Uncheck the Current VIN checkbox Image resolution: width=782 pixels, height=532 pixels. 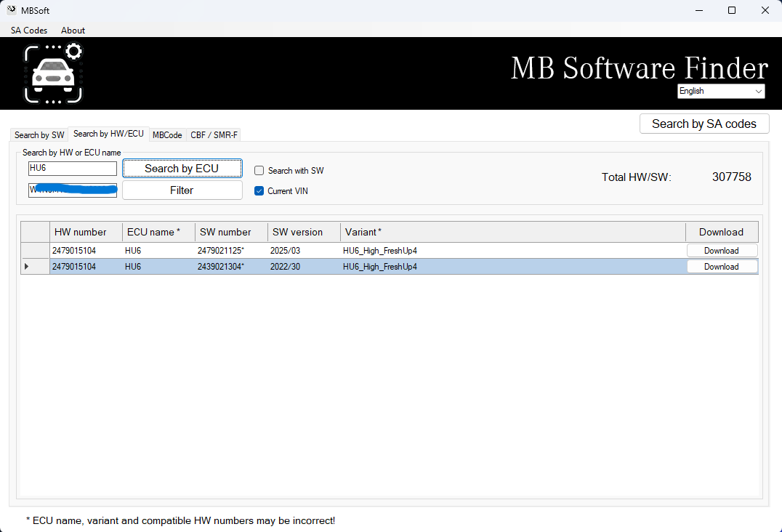(x=259, y=191)
